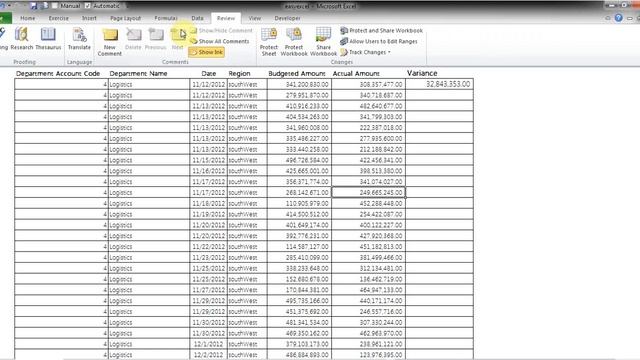Click the Protect Sheet icon
This screenshot has height=360, width=640.
point(269,42)
